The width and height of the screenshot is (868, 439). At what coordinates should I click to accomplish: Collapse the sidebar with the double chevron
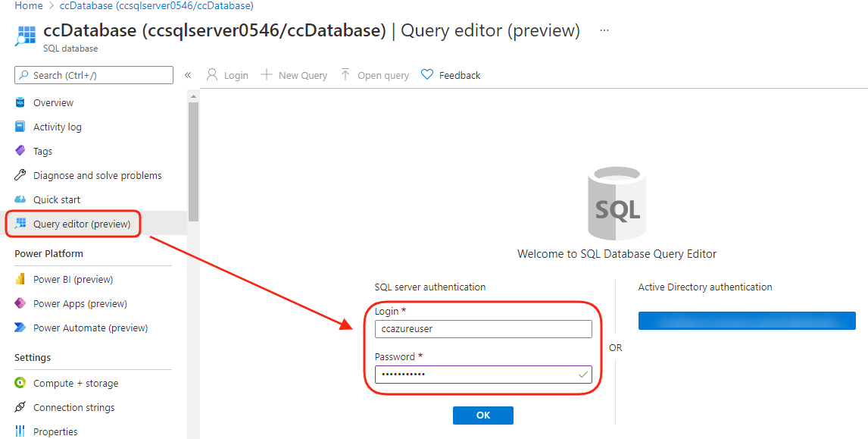pyautogui.click(x=188, y=75)
